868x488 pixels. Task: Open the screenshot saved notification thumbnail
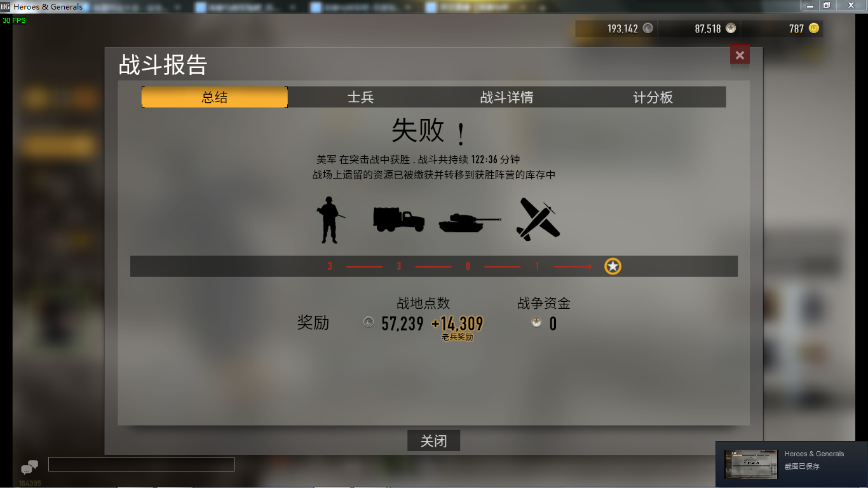(x=751, y=464)
